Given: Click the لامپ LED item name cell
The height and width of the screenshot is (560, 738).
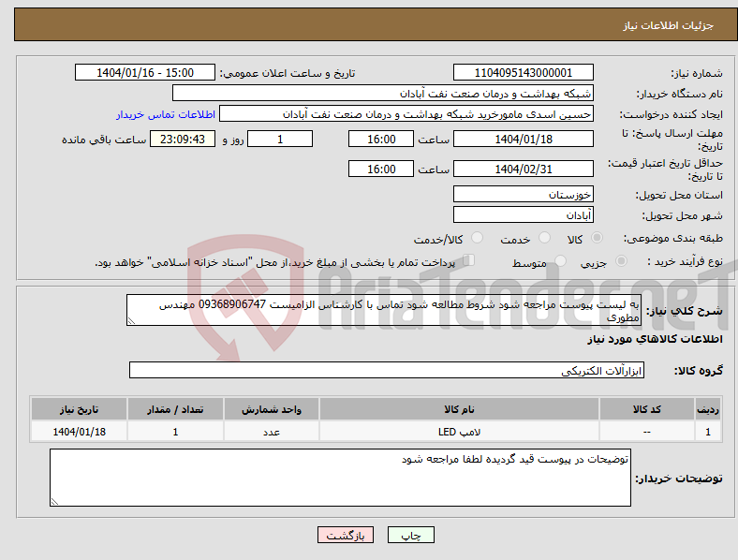Looking at the screenshot, I should [459, 431].
